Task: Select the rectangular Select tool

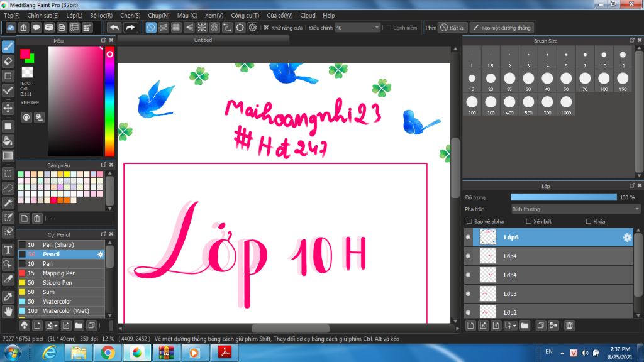Action: pos(8,173)
